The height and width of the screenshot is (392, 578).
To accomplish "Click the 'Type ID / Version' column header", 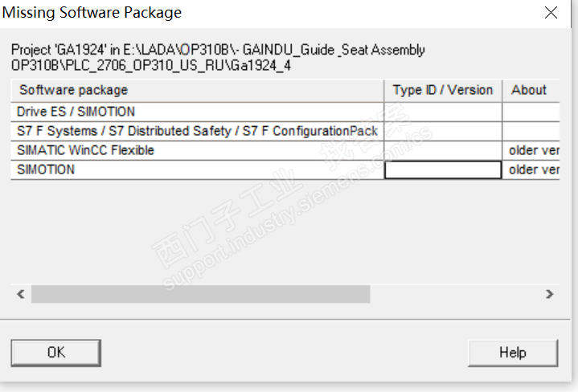I will (x=443, y=90).
